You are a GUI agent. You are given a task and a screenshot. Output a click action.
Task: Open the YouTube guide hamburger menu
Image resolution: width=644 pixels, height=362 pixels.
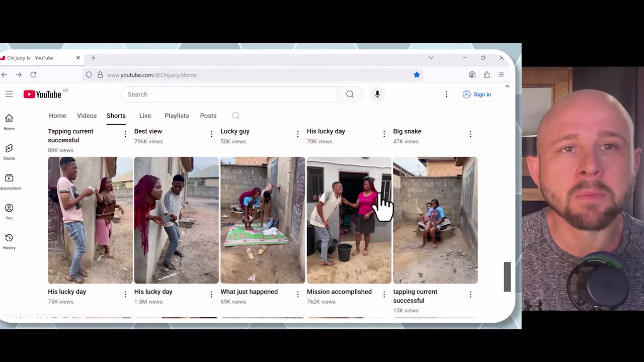click(x=9, y=94)
